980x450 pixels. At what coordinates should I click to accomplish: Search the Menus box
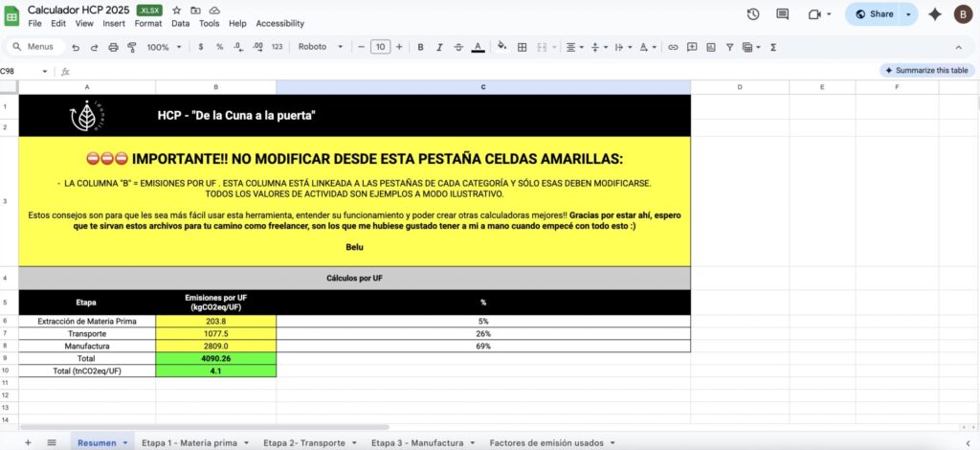35,47
